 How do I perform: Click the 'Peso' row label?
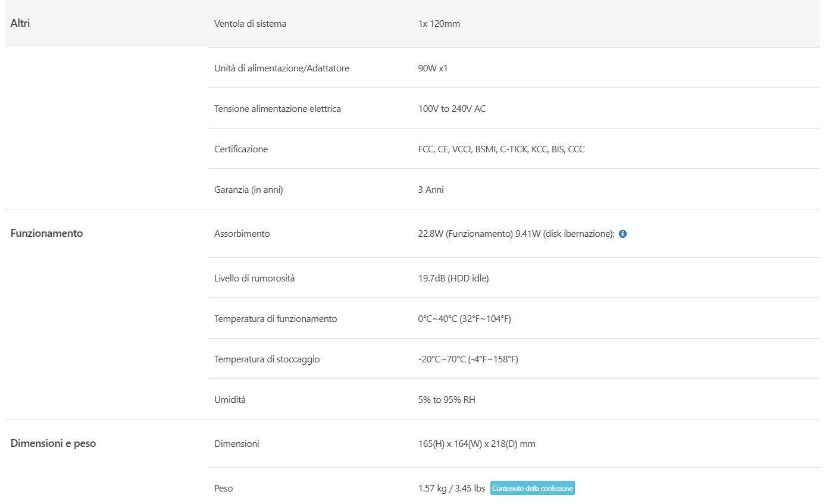[223, 489]
